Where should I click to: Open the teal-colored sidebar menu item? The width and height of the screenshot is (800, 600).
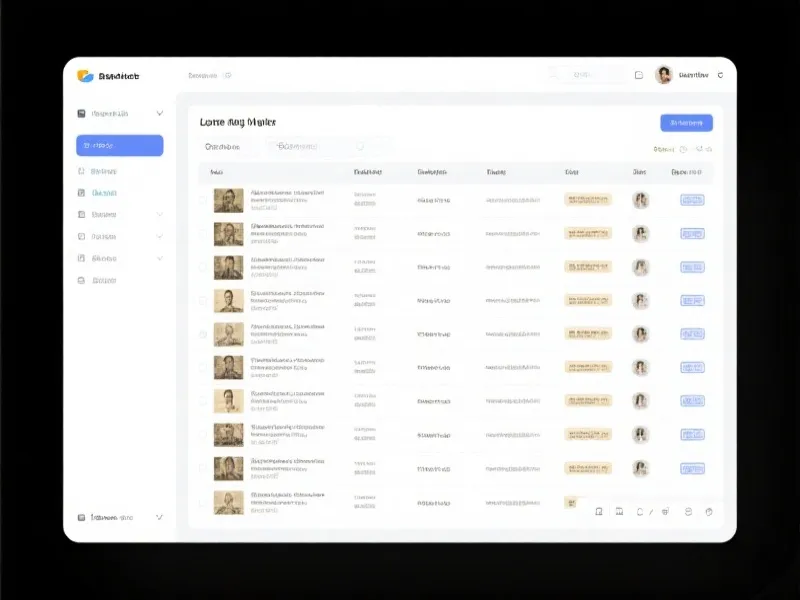(x=104, y=192)
